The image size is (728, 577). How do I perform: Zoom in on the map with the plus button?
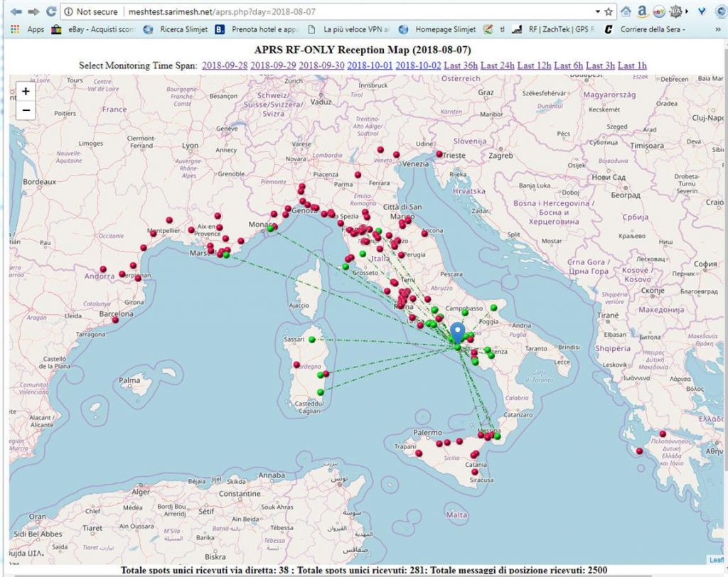(25, 91)
